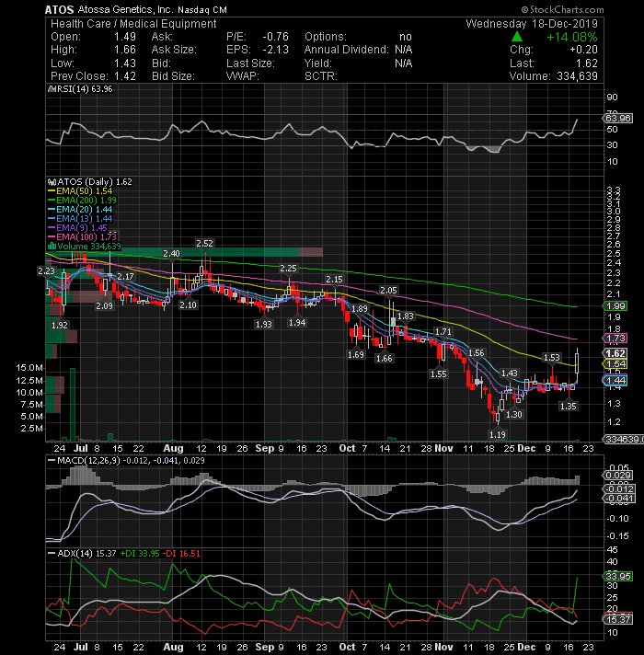Click the magenta 1.73 EMA axis tag
The image size is (644, 655).
point(615,338)
